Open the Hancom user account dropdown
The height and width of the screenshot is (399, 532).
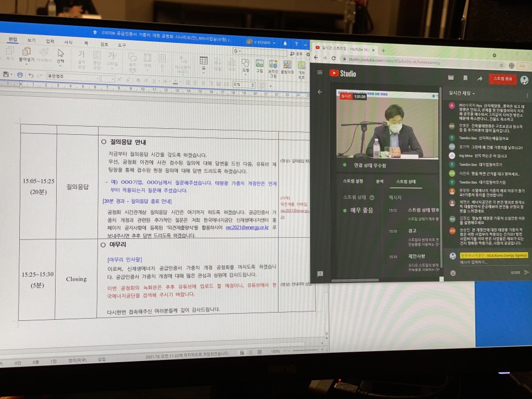coord(262,42)
